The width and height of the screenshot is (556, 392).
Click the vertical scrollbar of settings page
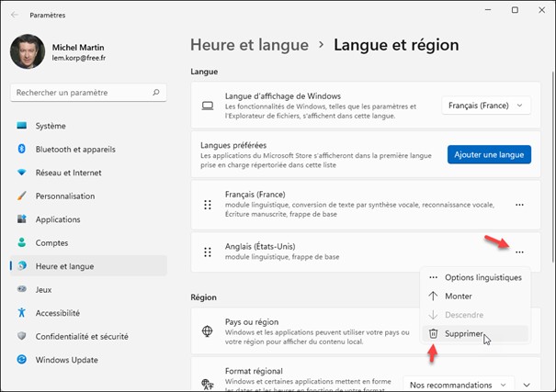[553, 166]
